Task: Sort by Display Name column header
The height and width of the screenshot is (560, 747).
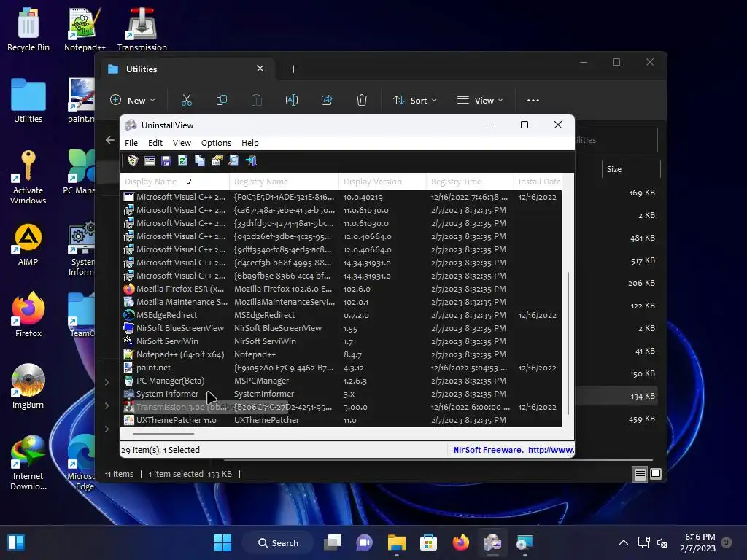Action: click(x=175, y=182)
